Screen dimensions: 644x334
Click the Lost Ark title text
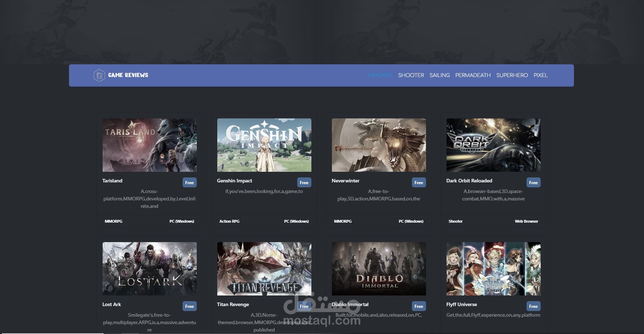111,304
